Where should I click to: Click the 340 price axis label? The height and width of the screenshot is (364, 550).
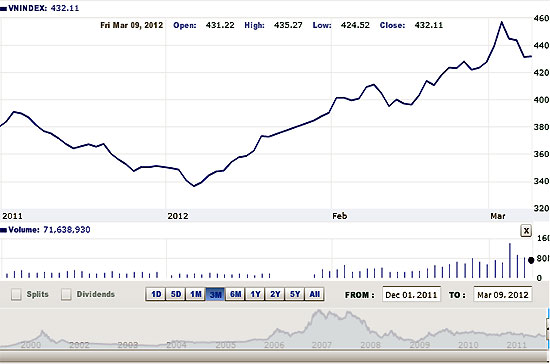click(x=542, y=181)
